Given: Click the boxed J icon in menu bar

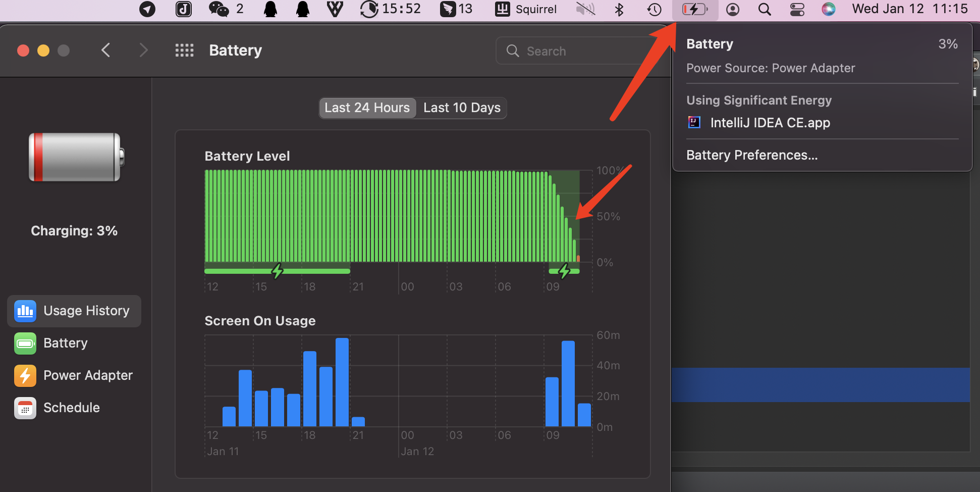Looking at the screenshot, I should click(183, 9).
